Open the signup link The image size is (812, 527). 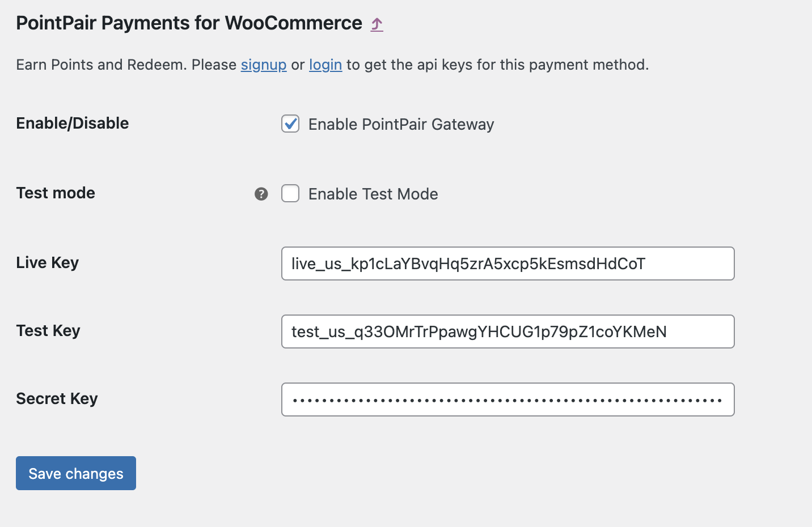tap(264, 65)
